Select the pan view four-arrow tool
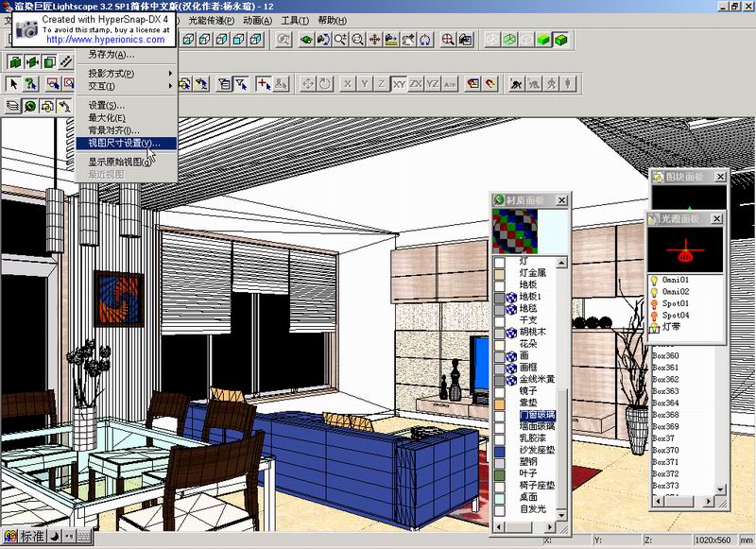The image size is (756, 549). (374, 40)
